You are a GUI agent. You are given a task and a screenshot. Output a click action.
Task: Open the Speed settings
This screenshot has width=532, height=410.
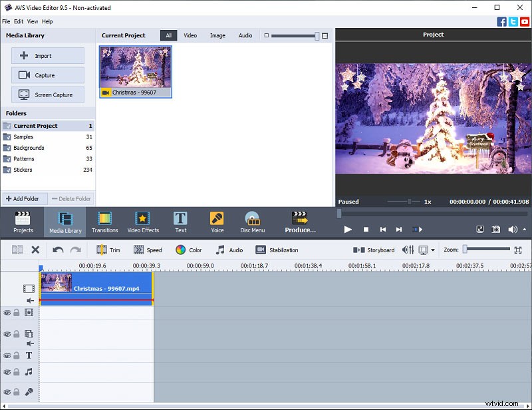(x=148, y=250)
